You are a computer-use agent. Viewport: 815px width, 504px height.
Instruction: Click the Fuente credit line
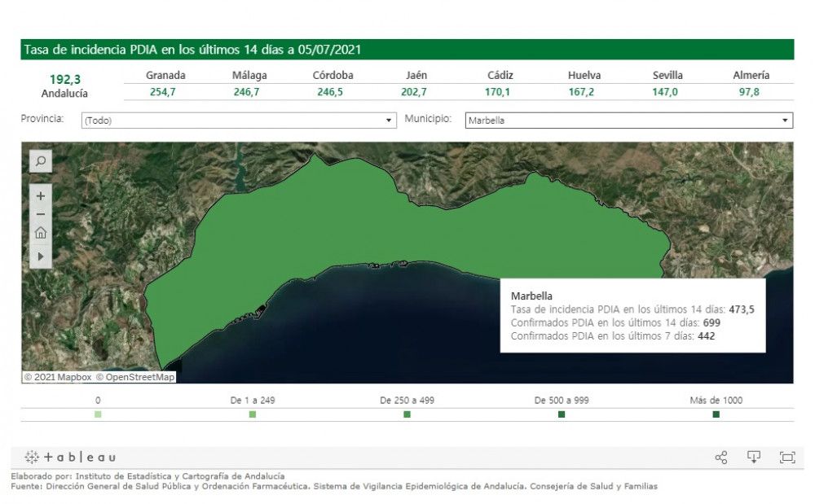(334, 486)
